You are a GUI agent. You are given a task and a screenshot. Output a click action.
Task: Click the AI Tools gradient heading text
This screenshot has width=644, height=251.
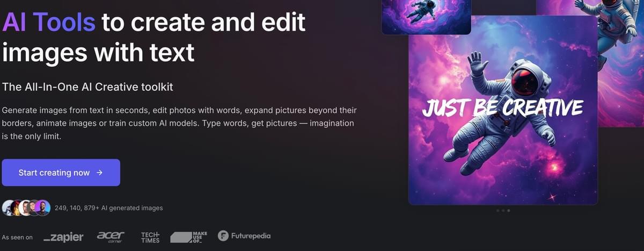pos(49,23)
